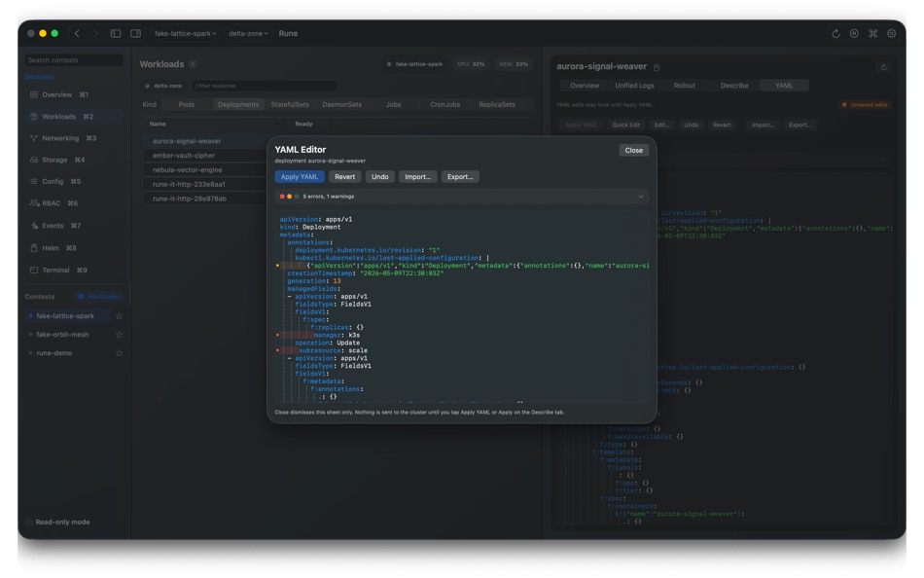This screenshot has height=578, width=924.
Task: Focus the Search contexts field
Action: 74,60
